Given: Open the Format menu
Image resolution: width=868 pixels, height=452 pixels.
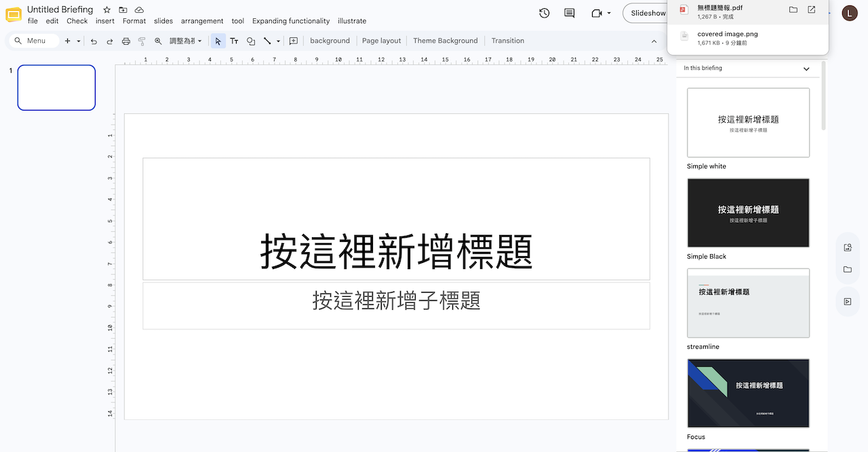Looking at the screenshot, I should tap(134, 21).
